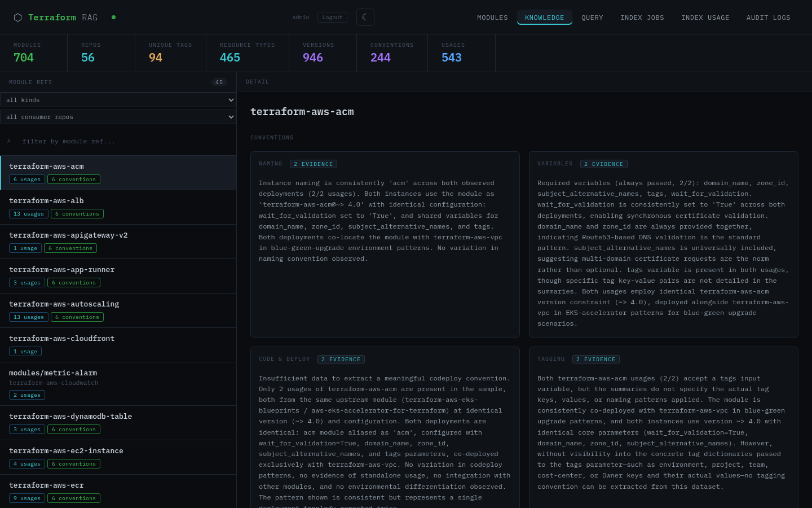Select the terraform-aws-alb module row
Screen dimensions: 812x508
(118, 207)
